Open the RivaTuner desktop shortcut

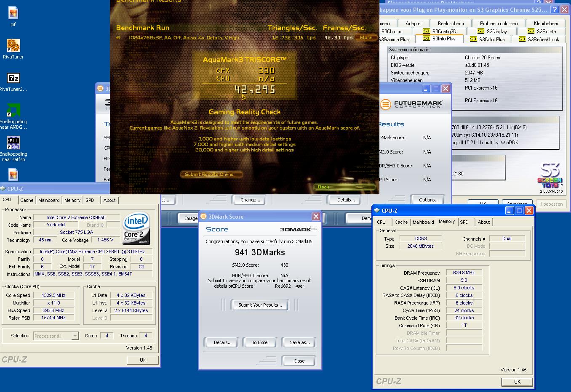(13, 45)
